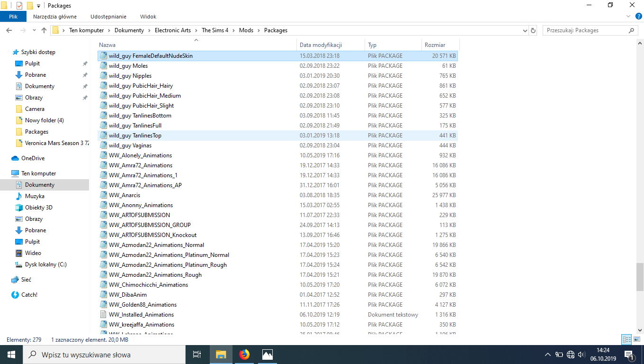The width and height of the screenshot is (644, 364).
Task: Click the scroll down arrow of the file list
Action: 640,330
